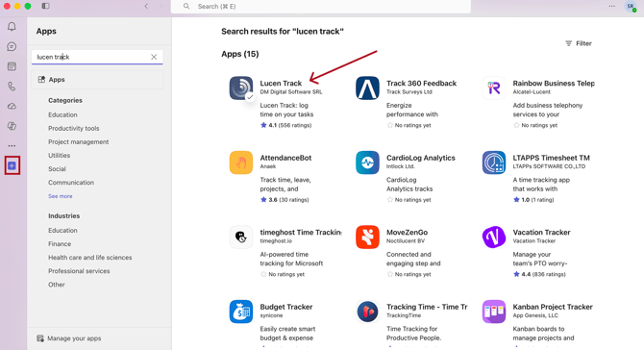Viewport: 644px width, 350px height.
Task: Click the CardioLog Analytics app icon
Action: tap(367, 162)
